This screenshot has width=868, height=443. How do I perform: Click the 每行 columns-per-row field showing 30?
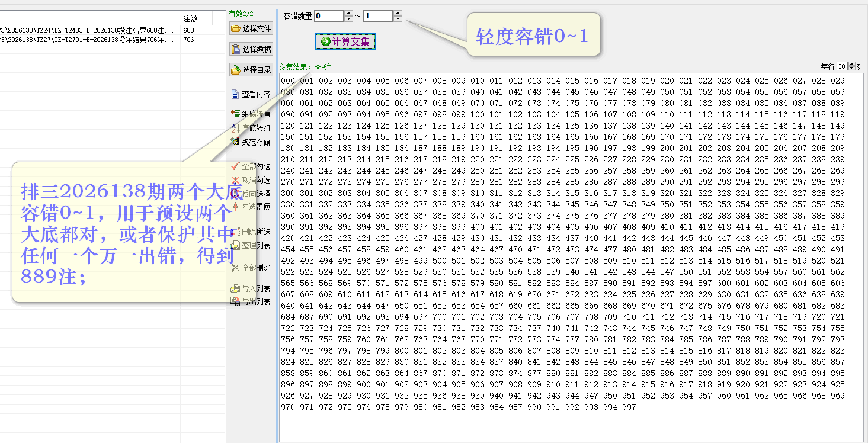click(843, 66)
